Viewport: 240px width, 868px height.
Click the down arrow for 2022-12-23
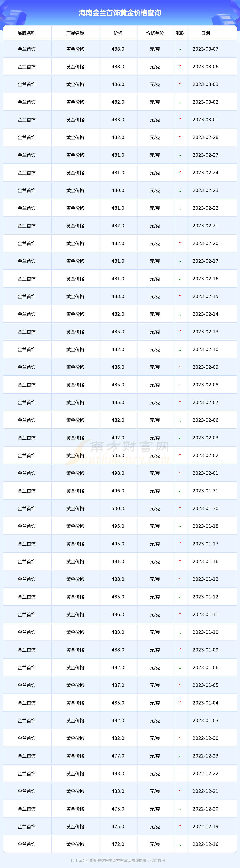[x=180, y=756]
